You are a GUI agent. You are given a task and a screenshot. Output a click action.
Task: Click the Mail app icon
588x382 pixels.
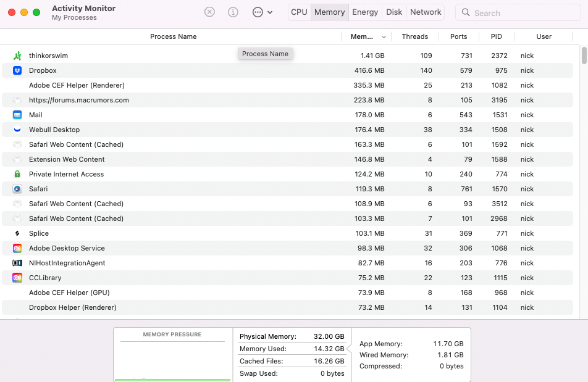point(17,115)
